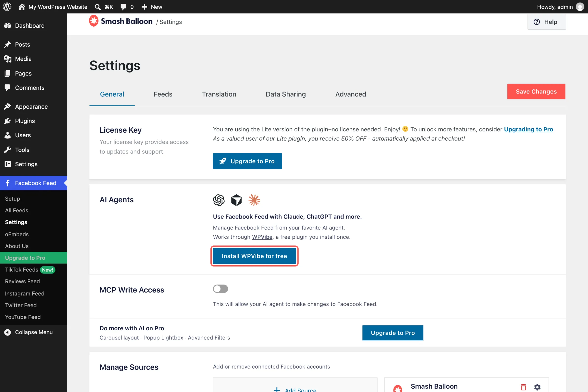Click green Upgrade to Pro sidebar item
588x392 pixels.
(34, 258)
